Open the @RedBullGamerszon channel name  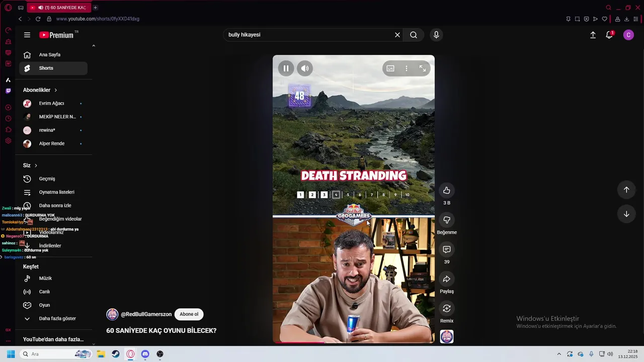pos(146,314)
